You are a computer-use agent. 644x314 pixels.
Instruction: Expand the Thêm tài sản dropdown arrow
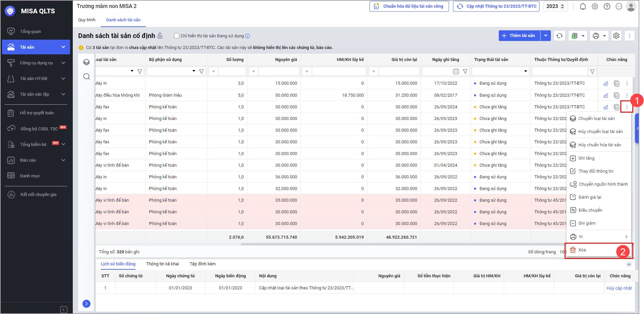[x=546, y=36]
